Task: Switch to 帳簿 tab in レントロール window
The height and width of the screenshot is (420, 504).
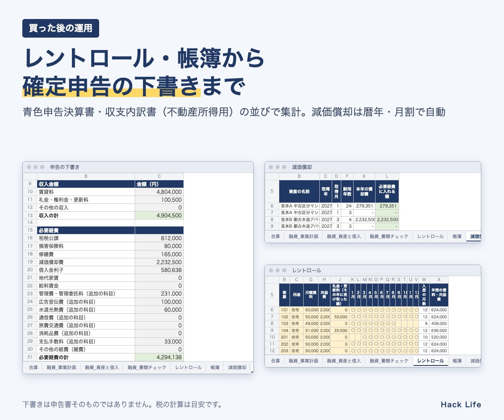Action: tap(457, 361)
